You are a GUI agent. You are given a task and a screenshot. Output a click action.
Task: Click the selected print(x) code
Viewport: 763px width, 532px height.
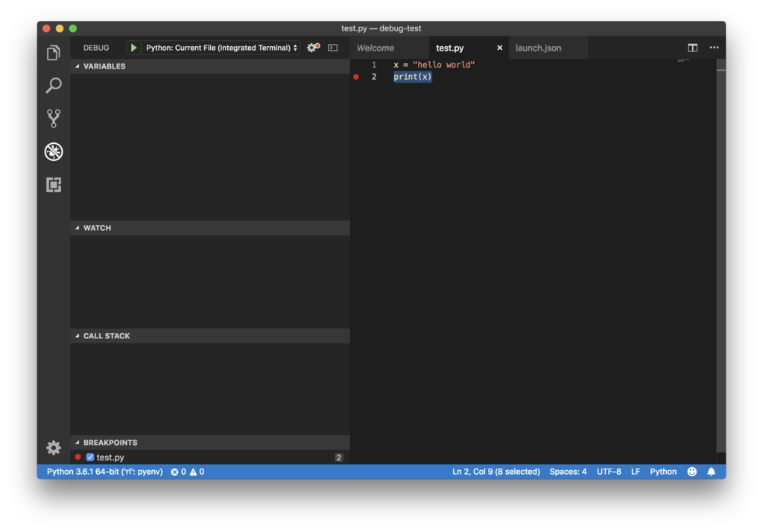tap(413, 77)
